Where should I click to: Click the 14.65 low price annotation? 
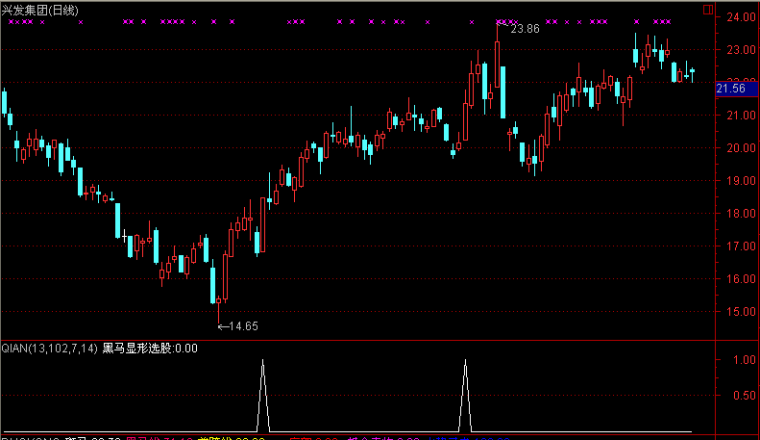point(238,326)
